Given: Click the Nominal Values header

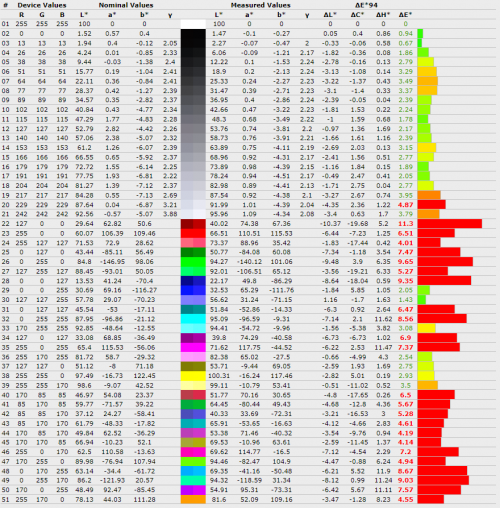Looking at the screenshot, I should [126, 5].
